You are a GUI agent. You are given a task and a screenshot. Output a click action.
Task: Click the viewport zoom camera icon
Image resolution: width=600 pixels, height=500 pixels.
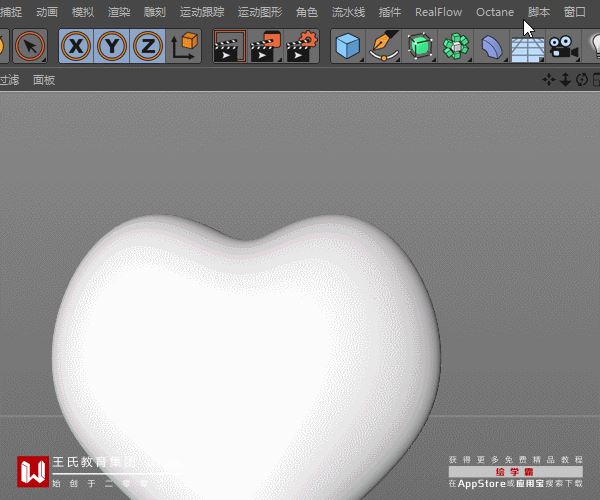click(565, 80)
